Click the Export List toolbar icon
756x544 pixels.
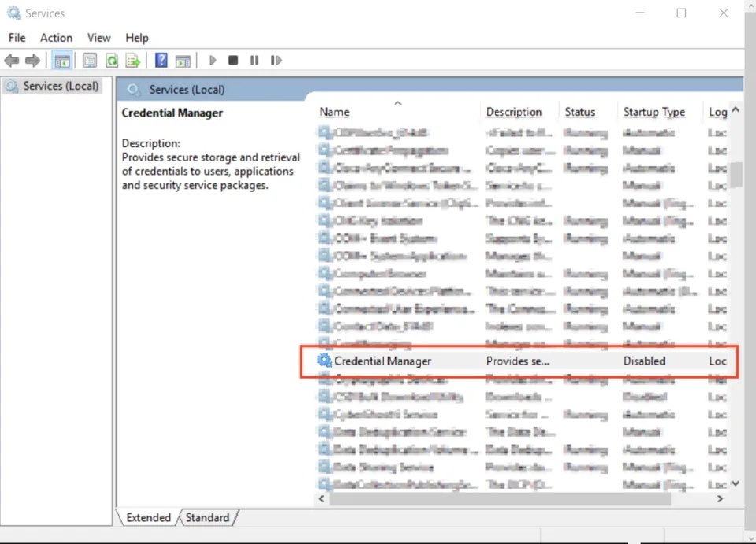pos(133,61)
